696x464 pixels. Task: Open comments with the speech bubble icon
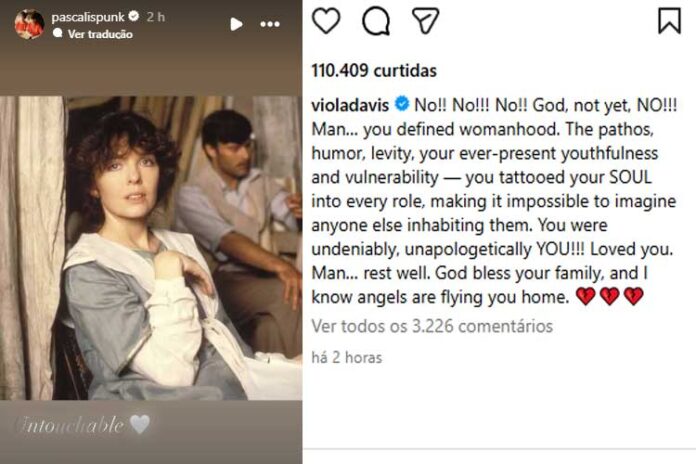376,21
